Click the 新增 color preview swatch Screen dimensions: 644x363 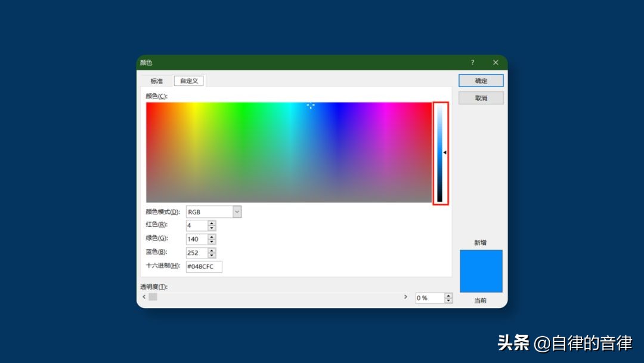click(x=481, y=271)
